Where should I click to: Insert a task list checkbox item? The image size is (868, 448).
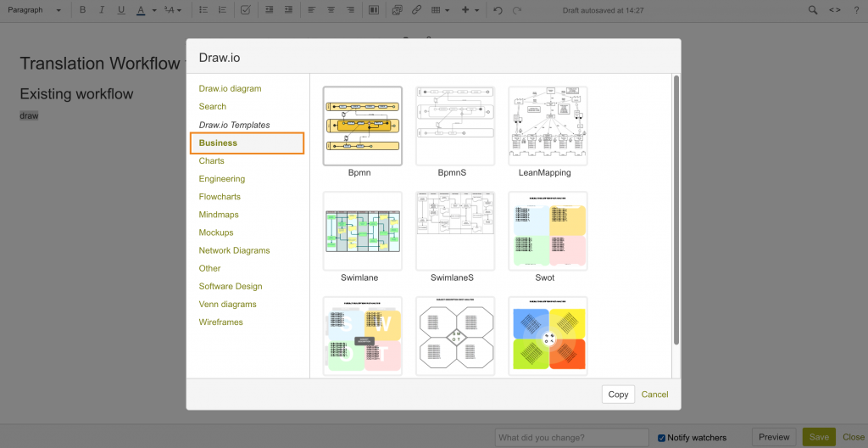point(247,10)
